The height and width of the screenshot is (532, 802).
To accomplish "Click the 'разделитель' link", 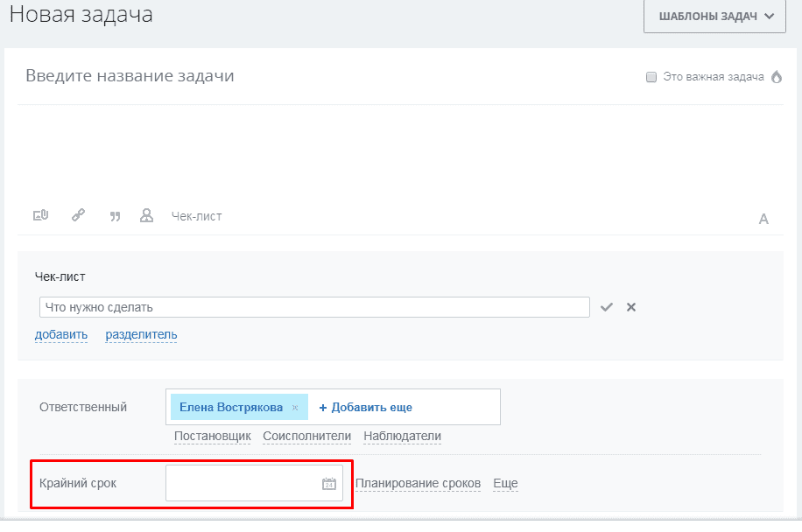I will coord(141,334).
